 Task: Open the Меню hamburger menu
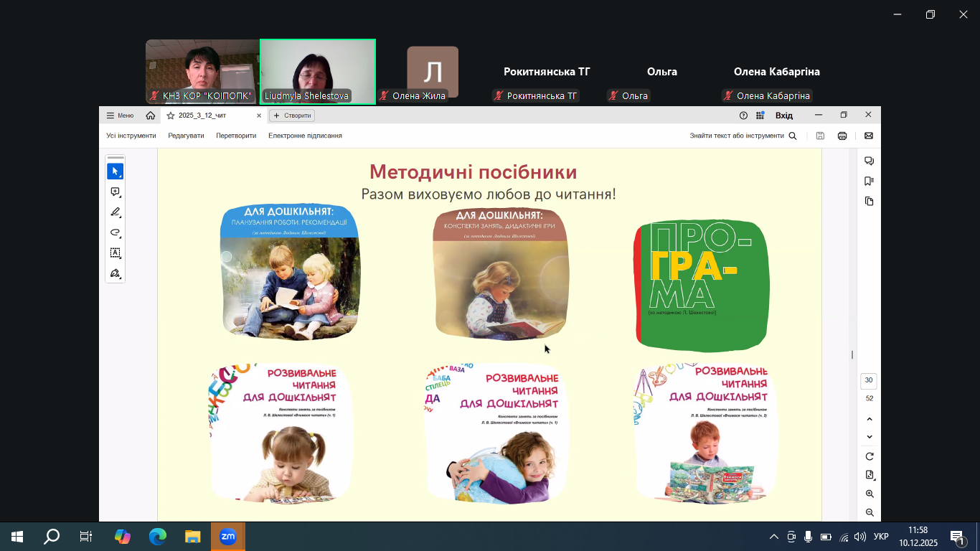point(120,116)
